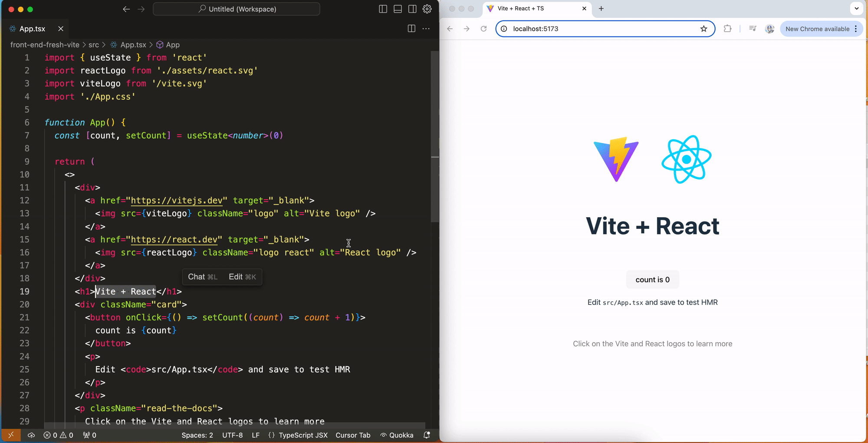Toggle the bottom panel layout icon

pos(398,9)
